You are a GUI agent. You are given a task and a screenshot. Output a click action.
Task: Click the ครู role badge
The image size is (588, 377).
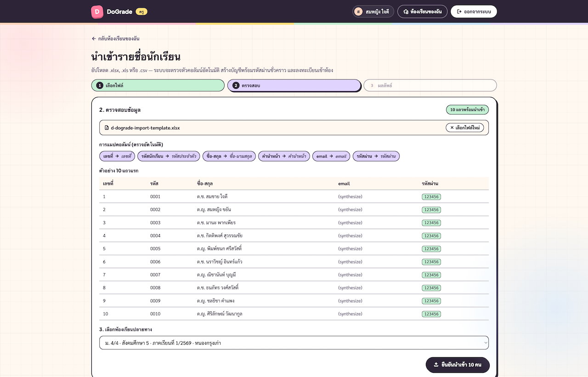141,11
